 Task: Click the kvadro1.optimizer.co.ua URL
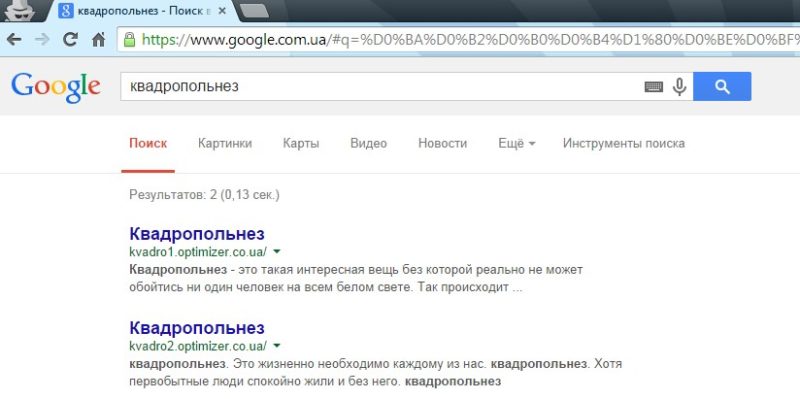pos(198,252)
